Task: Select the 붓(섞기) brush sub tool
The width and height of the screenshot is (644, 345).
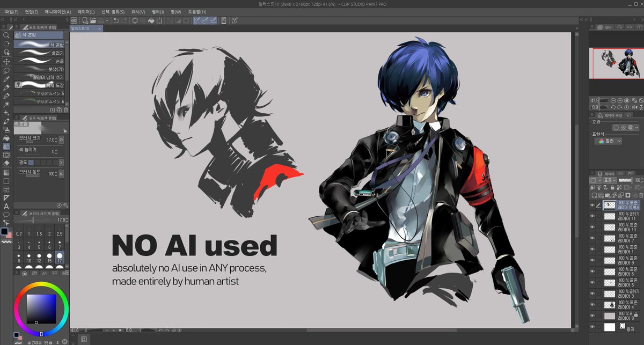Action: pyautogui.click(x=40, y=69)
